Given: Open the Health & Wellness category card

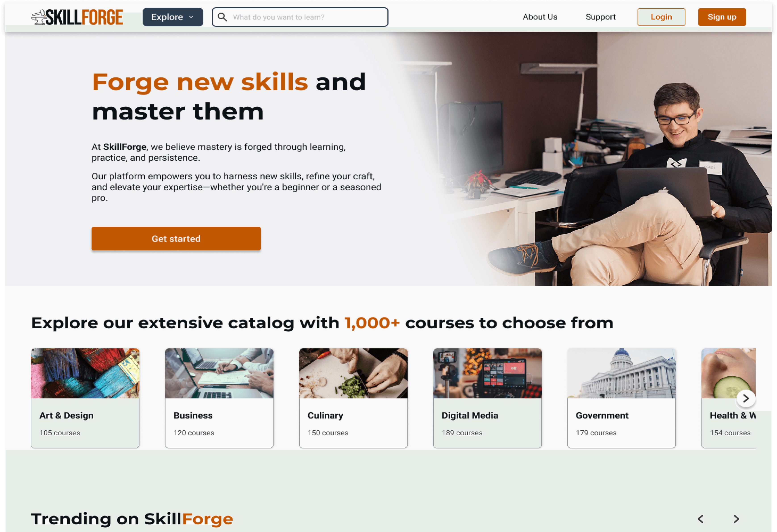Looking at the screenshot, I should 728,398.
